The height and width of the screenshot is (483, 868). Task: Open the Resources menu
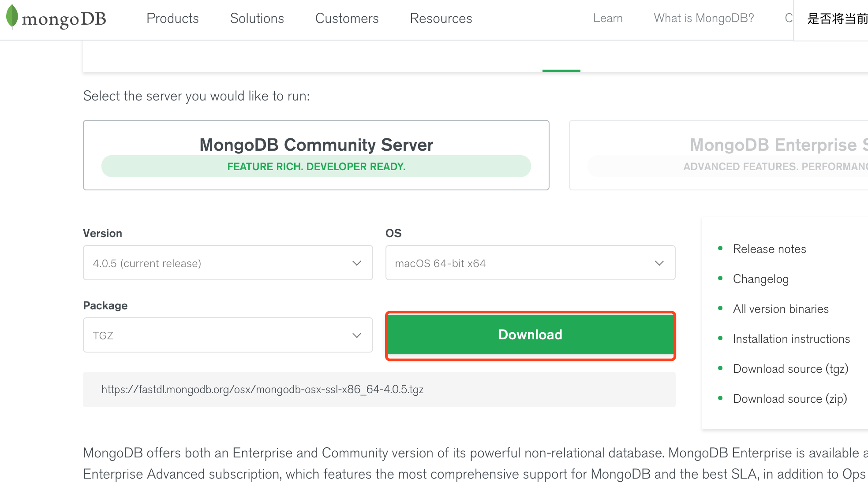441,19
